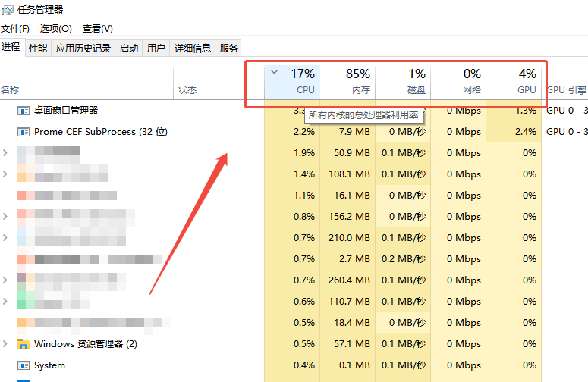Open the 文件(F) menu
The height and width of the screenshot is (382, 588).
[15, 29]
